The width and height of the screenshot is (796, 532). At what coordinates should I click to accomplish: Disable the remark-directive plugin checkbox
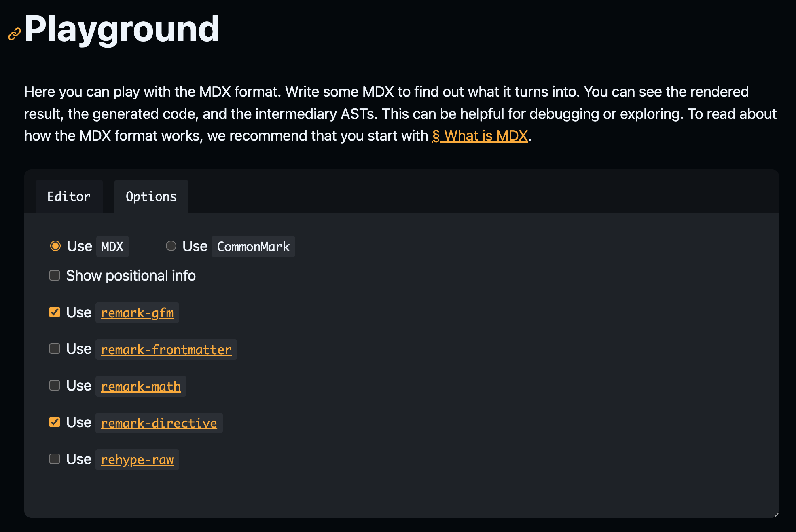(54, 422)
